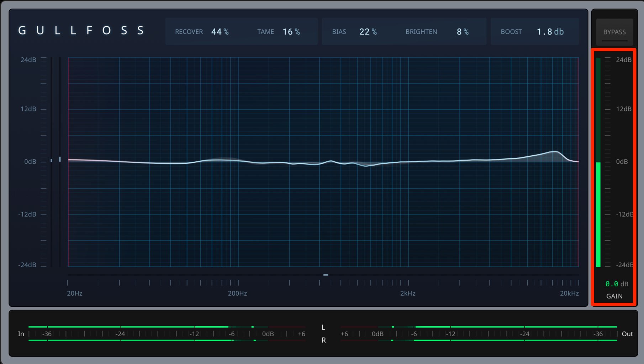Viewport: 644px width, 364px height.
Task: Toggle the BYPASS button
Action: click(614, 32)
